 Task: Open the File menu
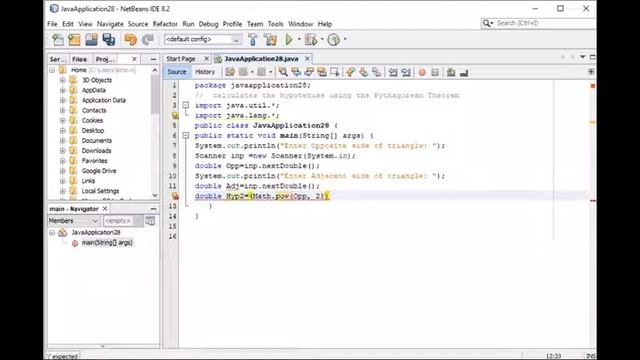(x=52, y=24)
